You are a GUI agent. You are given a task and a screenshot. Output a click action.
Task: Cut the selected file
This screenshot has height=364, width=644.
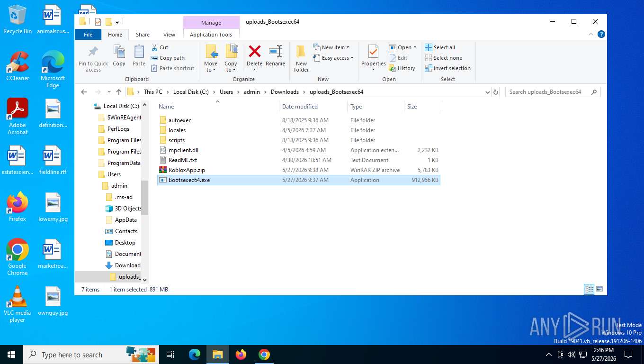tap(160, 47)
